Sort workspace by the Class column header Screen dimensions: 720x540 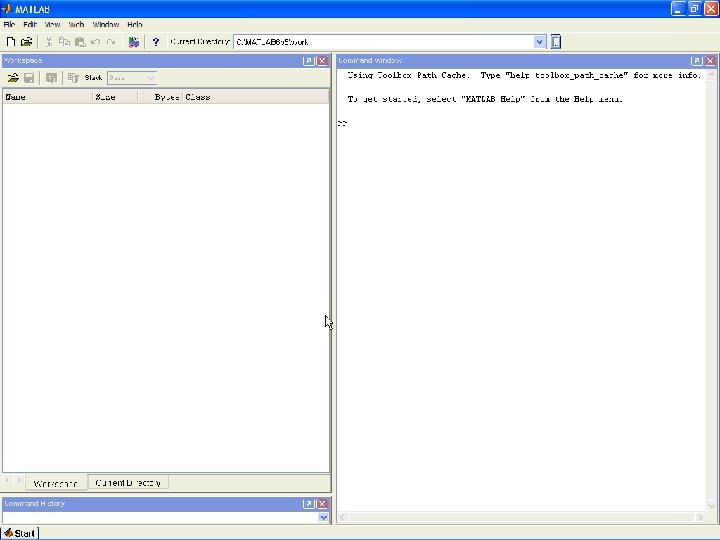(255, 97)
